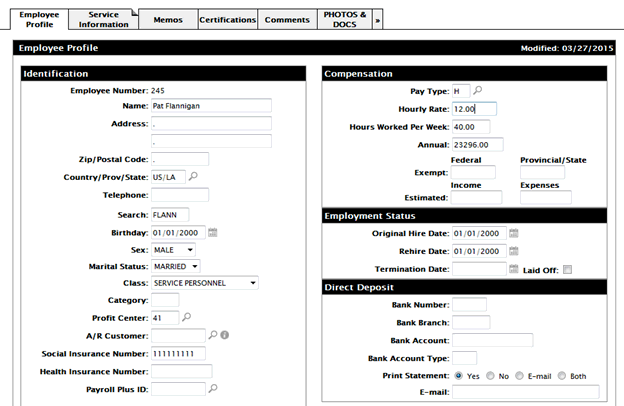Open the Pay Type lookup magnifier

pos(478,90)
